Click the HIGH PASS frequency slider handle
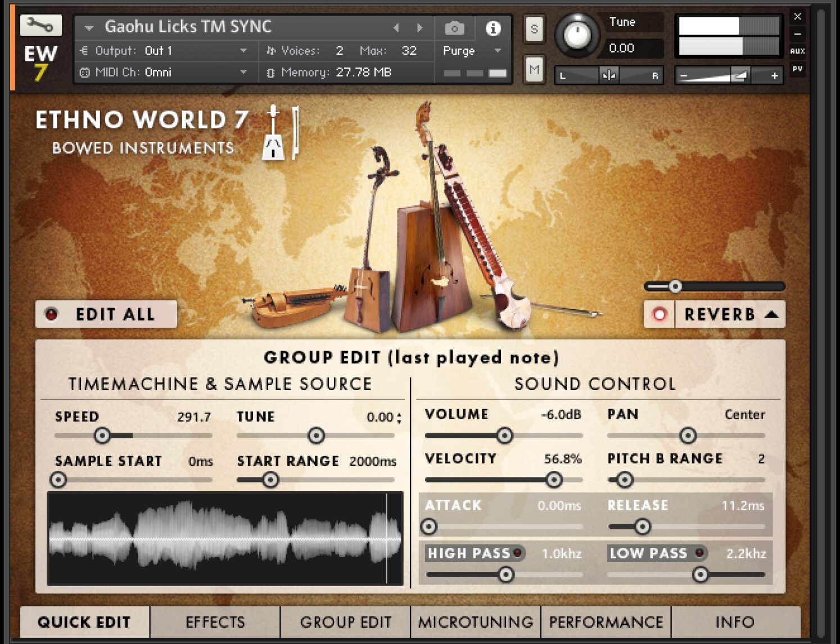The height and width of the screenshot is (644, 840). click(507, 574)
